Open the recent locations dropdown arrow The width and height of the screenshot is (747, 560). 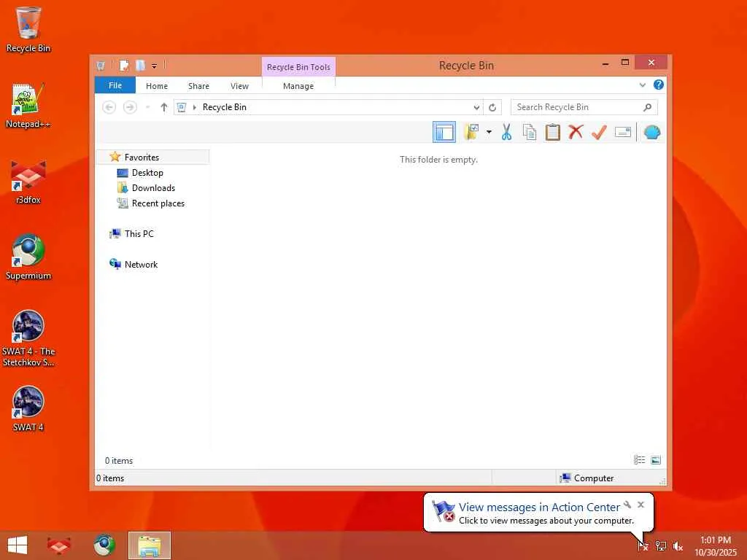point(147,107)
